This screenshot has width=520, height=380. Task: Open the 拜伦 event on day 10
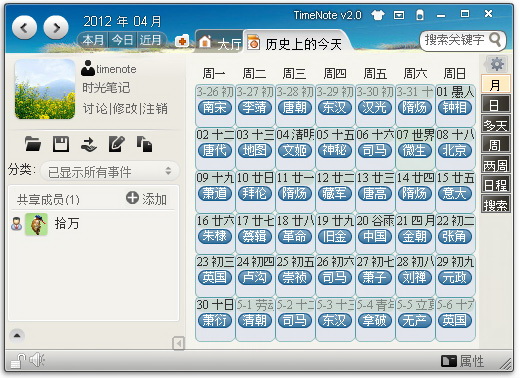click(x=255, y=194)
